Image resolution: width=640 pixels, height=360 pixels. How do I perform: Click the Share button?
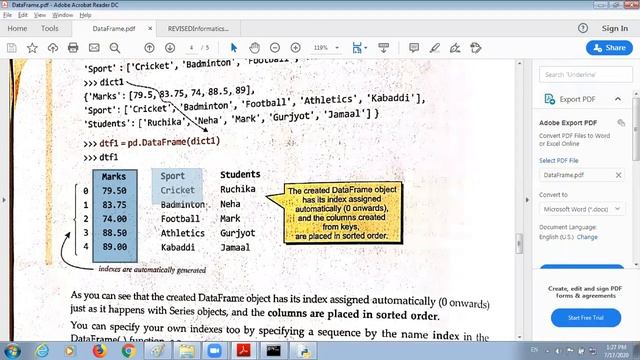609,48
